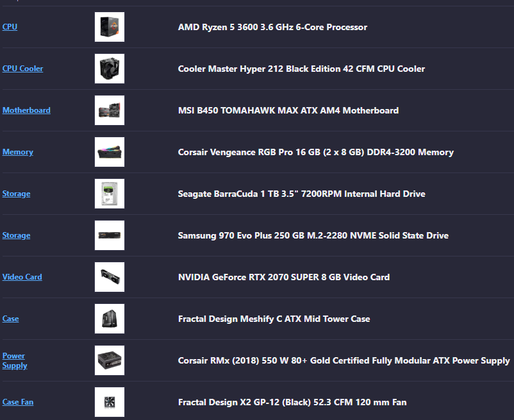Click the MSI B450 Tomahawk motherboard thumbnail
The width and height of the screenshot is (514, 420).
[x=110, y=110]
